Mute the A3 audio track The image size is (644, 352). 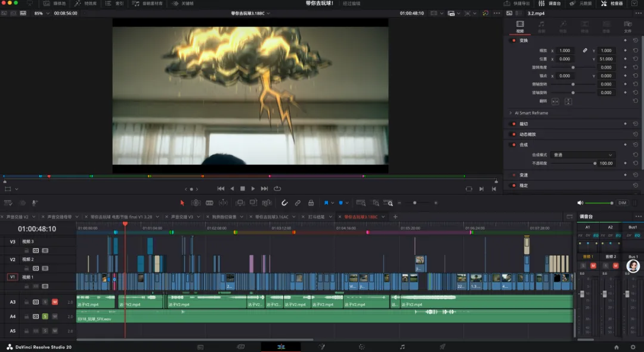pos(55,302)
